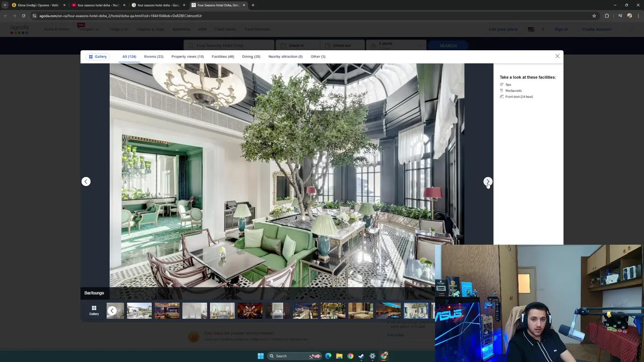This screenshot has height=362, width=644.
Task: Select the white bathroom thumbnail
Action: coord(195,311)
